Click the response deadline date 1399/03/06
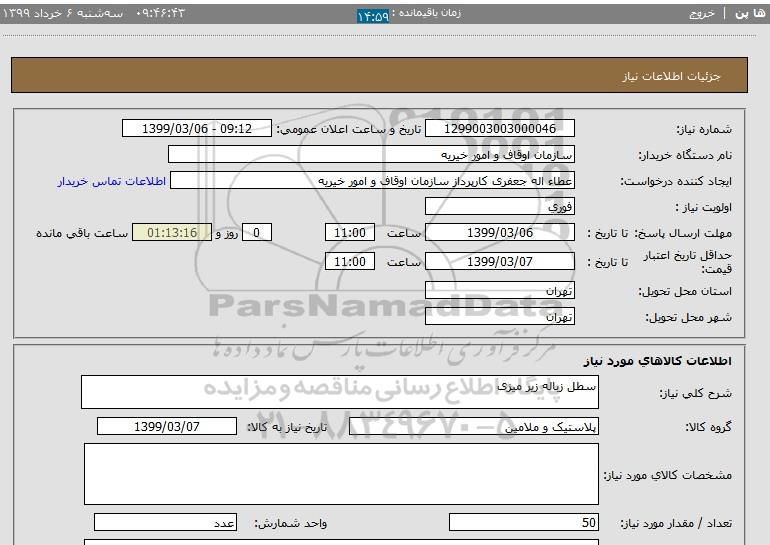Viewport: 770px width, 545px height. (500, 232)
